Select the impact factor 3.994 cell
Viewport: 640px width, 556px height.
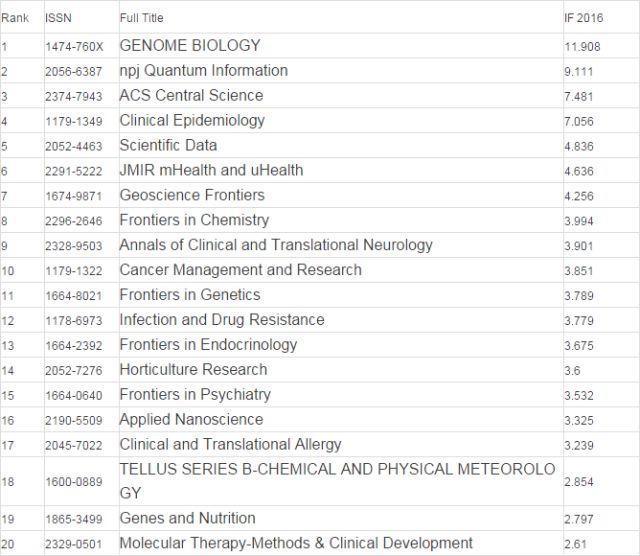pyautogui.click(x=579, y=221)
